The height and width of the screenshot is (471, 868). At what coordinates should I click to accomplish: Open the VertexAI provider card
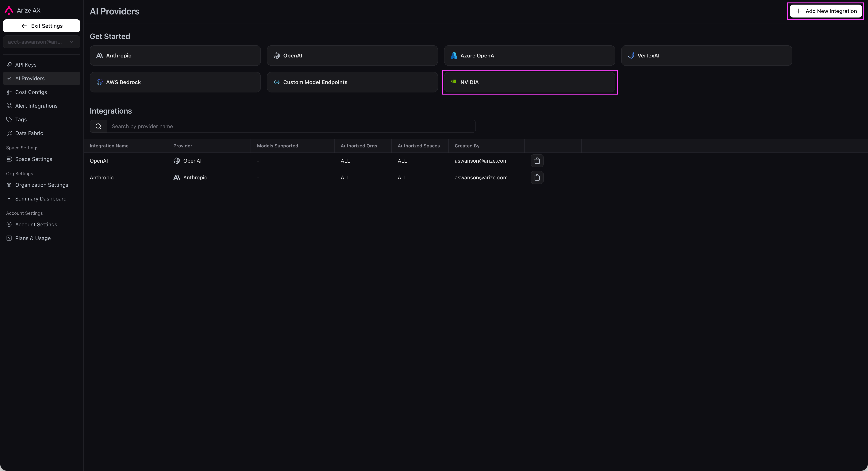tap(706, 56)
